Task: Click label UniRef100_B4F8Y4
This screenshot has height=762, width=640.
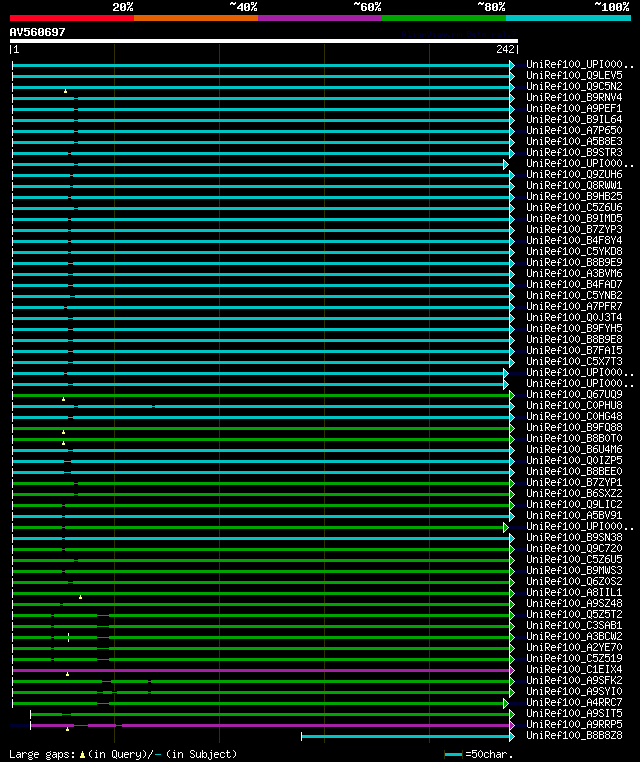Action: [574, 241]
